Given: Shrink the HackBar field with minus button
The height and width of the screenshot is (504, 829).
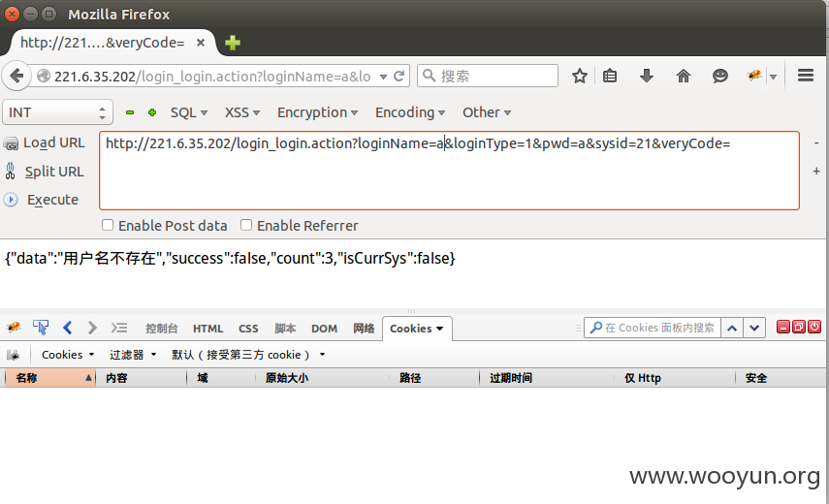Looking at the screenshot, I should (815, 143).
